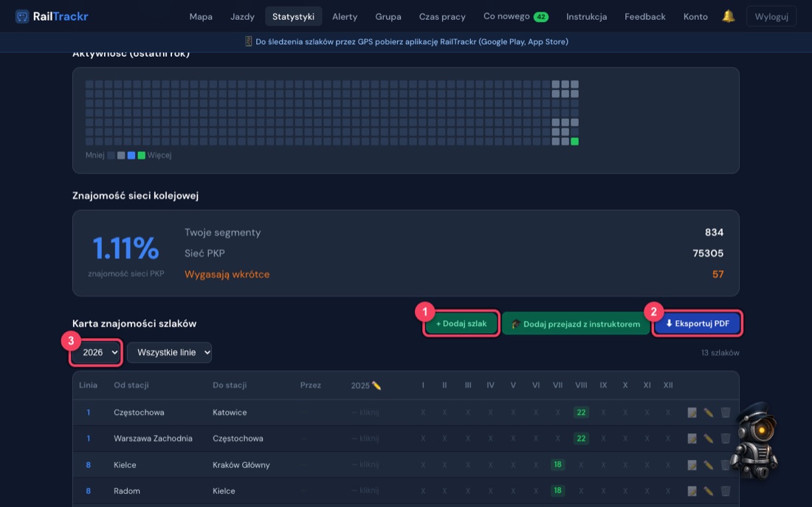Viewport: 812px width, 507px height.
Task: Click the robot conductor mascot
Action: point(755,441)
